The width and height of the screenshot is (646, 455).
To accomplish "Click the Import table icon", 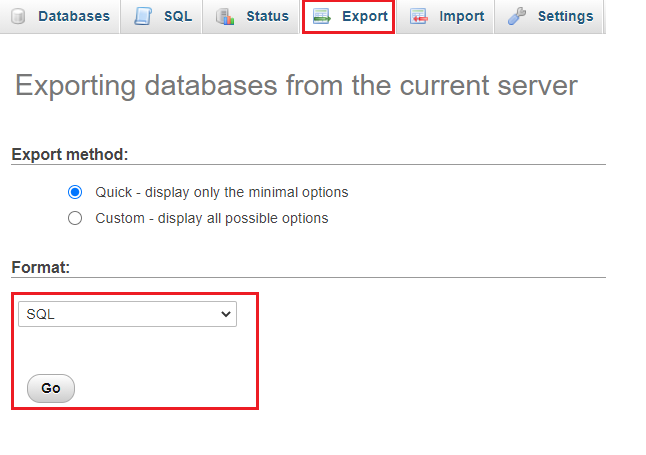I will pos(419,16).
